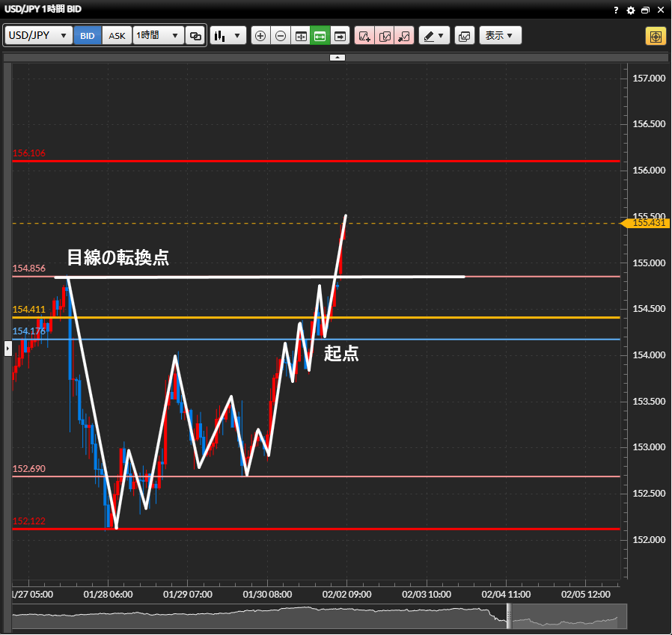Image resolution: width=672 pixels, height=635 pixels.
Task: Click the add drawing object icon
Action: [364, 36]
